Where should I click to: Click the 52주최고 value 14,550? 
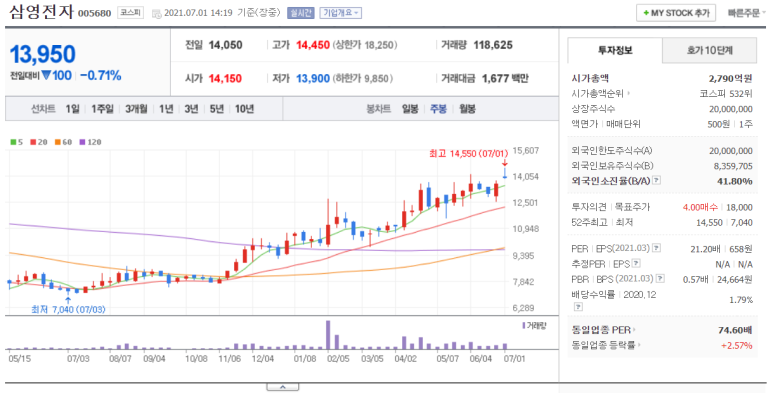click(709, 223)
